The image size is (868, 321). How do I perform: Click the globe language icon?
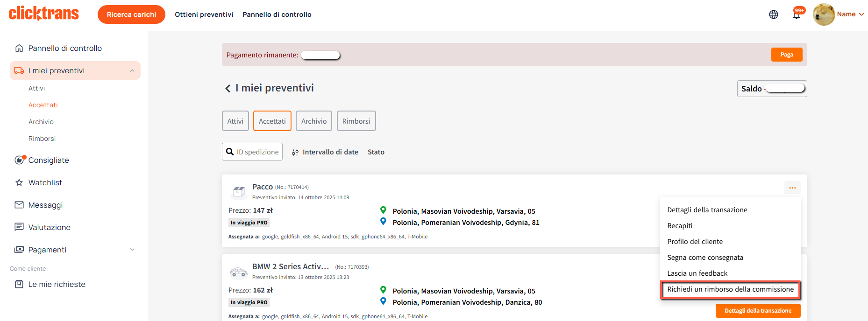(773, 14)
